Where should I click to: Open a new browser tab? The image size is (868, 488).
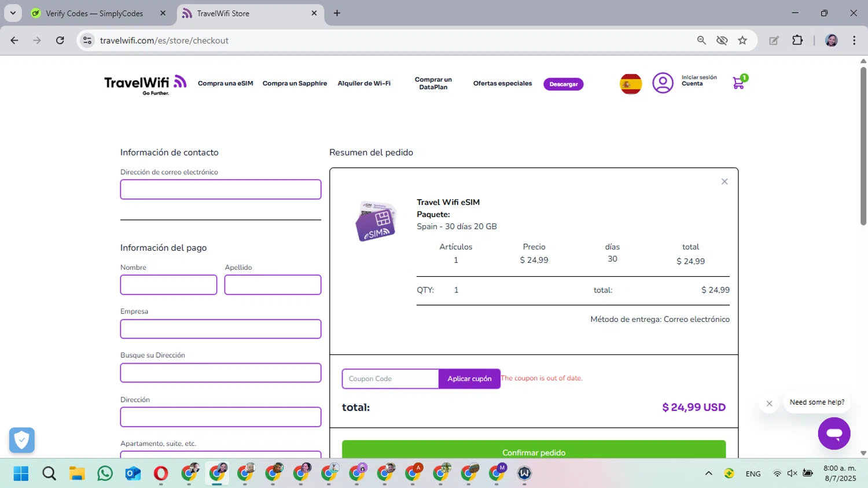[337, 13]
